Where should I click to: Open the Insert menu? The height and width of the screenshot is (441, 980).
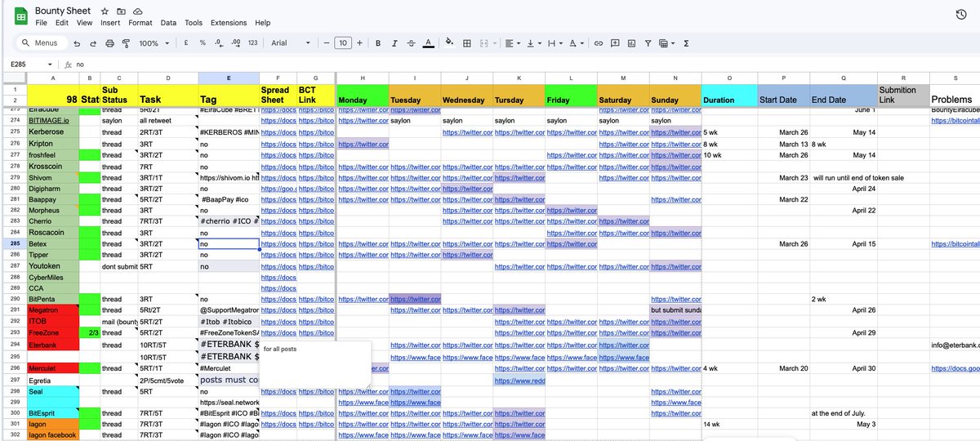click(110, 23)
